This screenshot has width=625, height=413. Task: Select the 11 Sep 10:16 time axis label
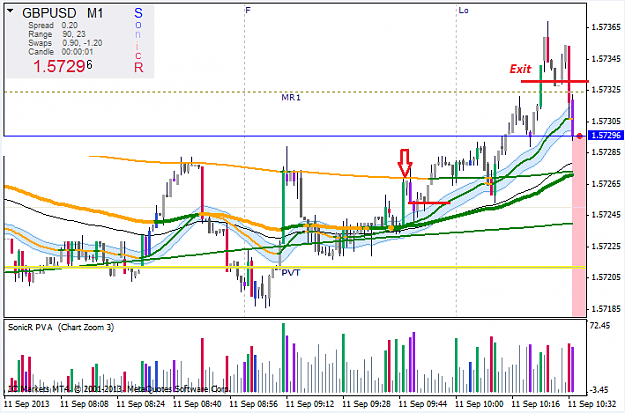536,404
